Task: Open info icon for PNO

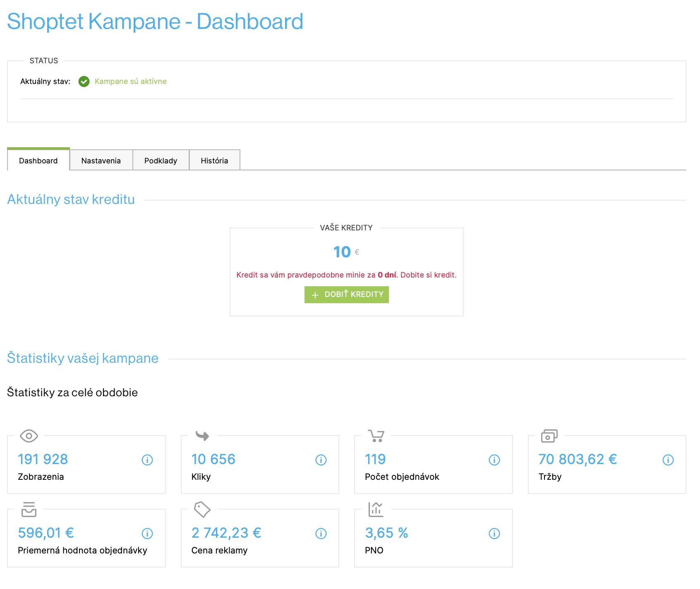Action: (494, 534)
